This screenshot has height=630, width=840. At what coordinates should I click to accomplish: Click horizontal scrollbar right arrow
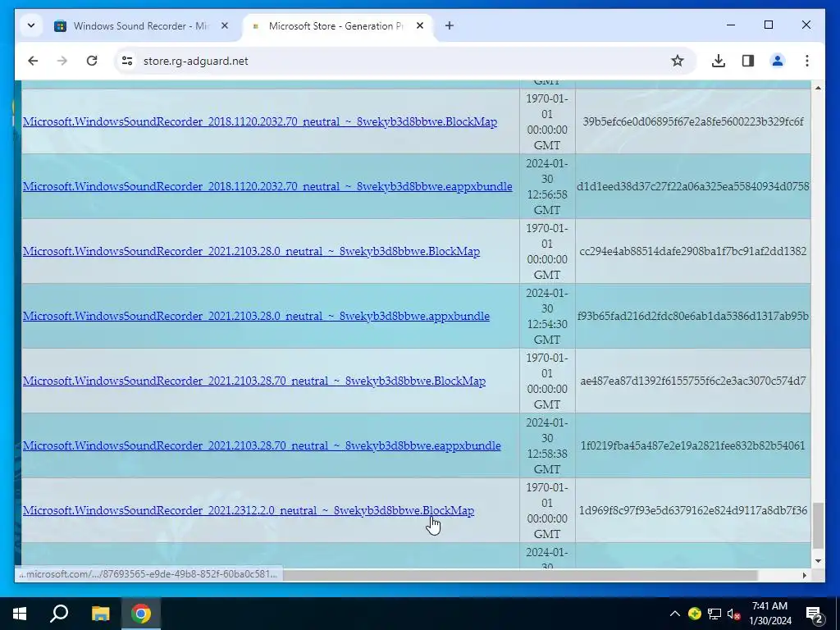point(805,575)
